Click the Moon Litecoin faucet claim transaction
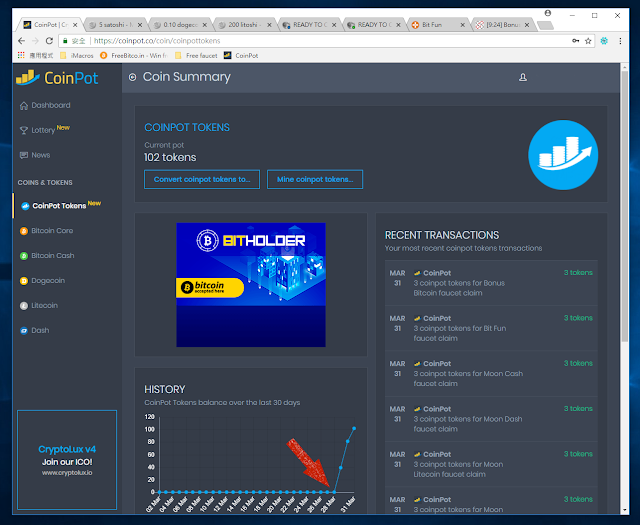This screenshot has height=525, width=640. point(491,464)
